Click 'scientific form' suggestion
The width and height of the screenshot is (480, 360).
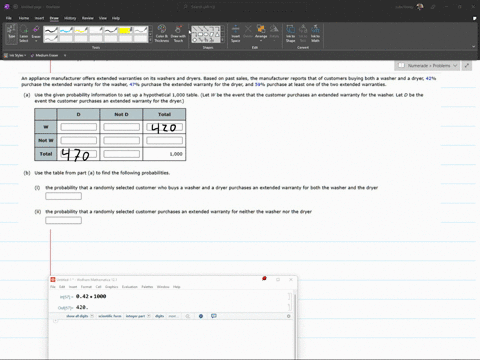point(110,316)
